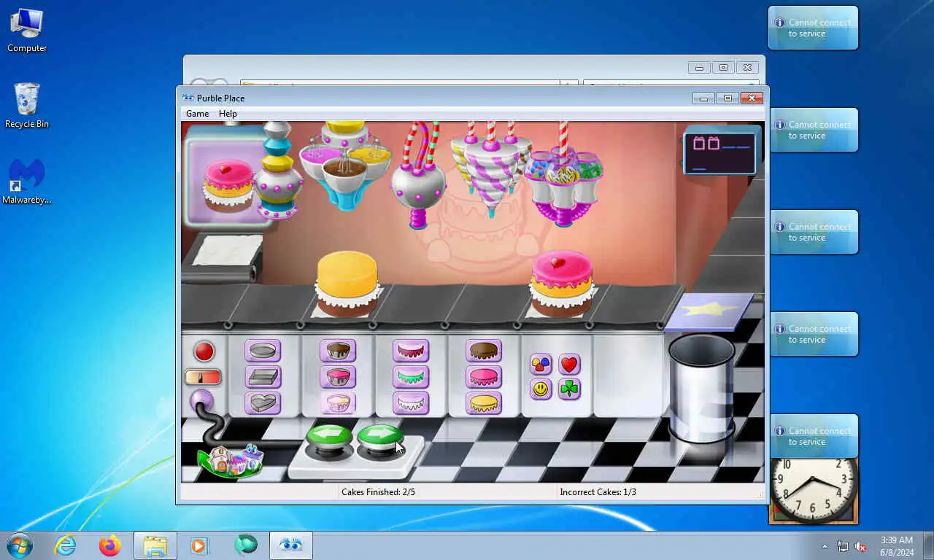The height and width of the screenshot is (560, 934).
Task: Pick the white dripping filling icing
Action: click(x=411, y=402)
